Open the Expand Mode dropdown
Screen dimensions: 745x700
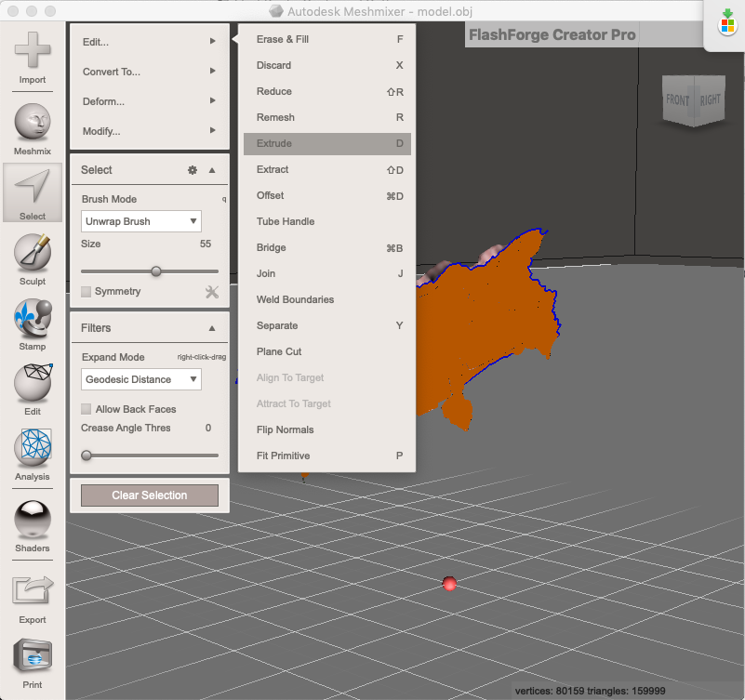click(141, 379)
